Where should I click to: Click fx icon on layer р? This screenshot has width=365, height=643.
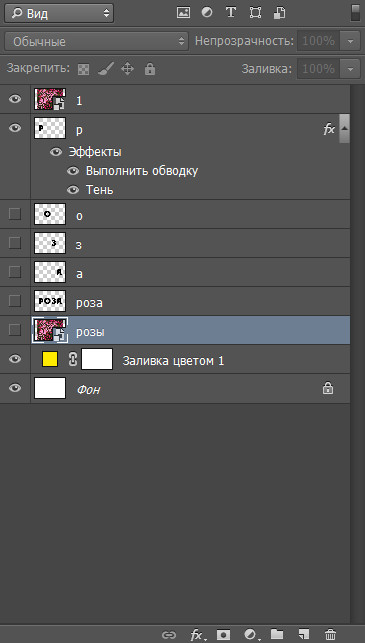pyautogui.click(x=329, y=130)
